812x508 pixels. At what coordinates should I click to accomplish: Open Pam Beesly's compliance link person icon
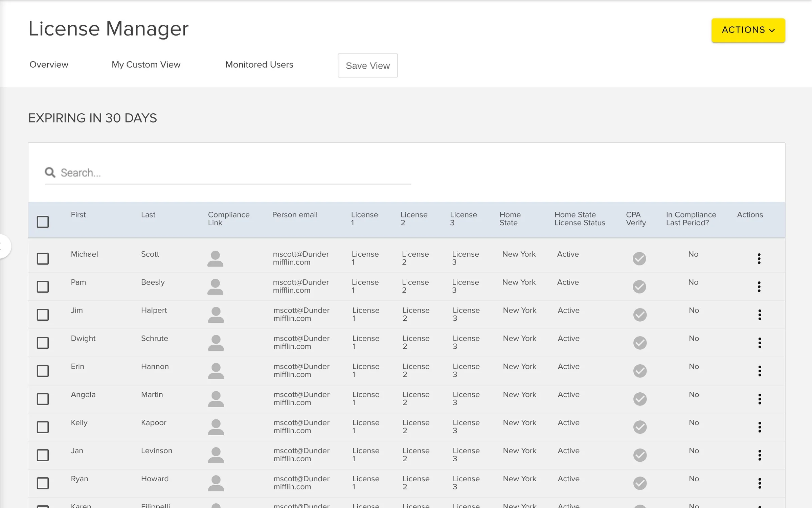[x=215, y=287]
